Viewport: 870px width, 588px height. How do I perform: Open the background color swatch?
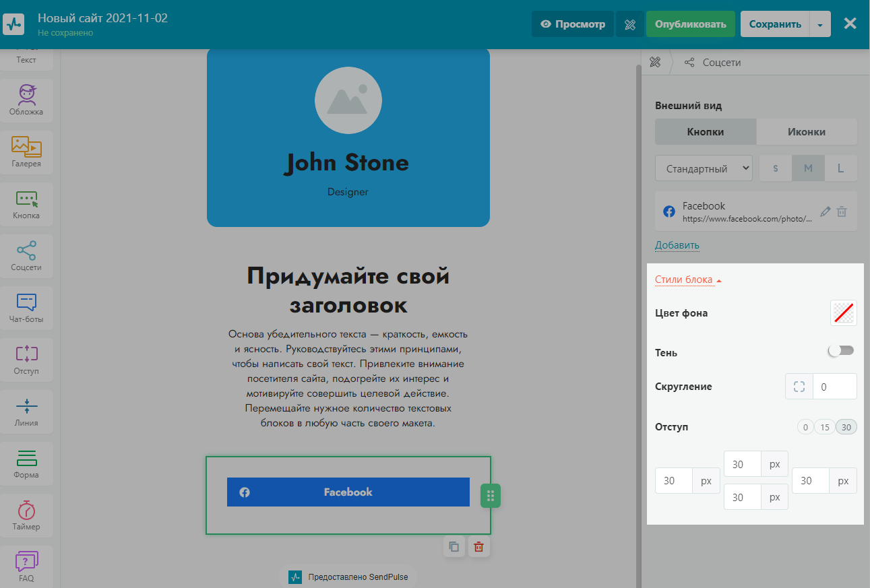(x=843, y=313)
